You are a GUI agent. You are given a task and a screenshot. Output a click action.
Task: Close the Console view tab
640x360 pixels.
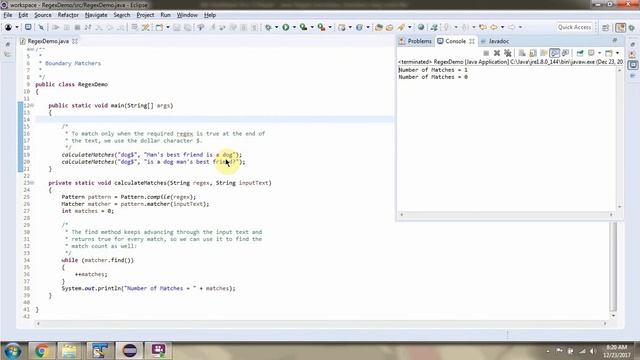click(x=472, y=41)
